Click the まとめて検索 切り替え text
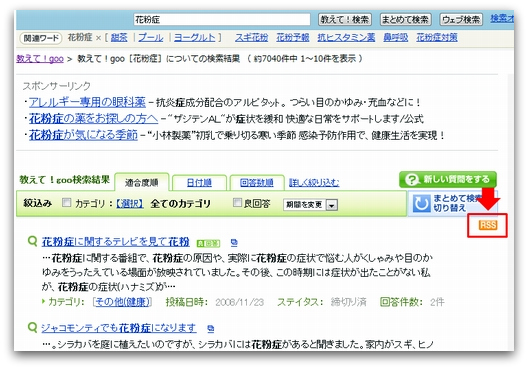 tap(456, 203)
